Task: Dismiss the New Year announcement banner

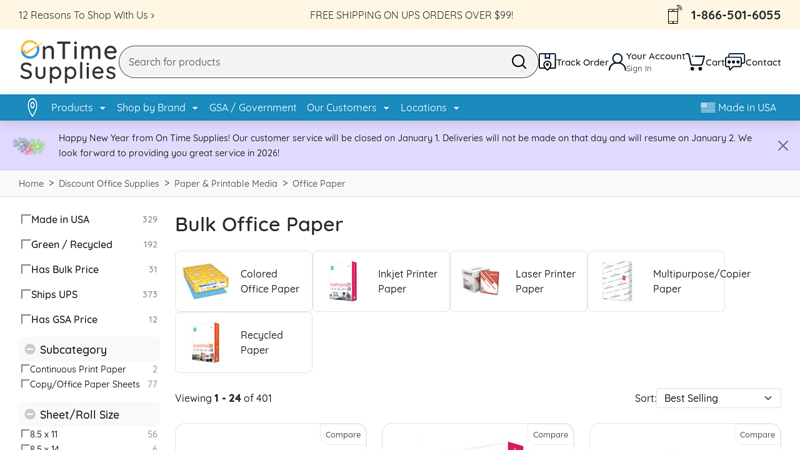Action: coord(783,145)
